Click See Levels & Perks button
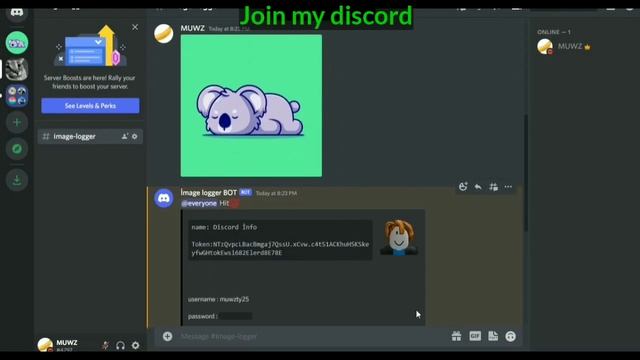The image size is (640, 360). coord(90,106)
